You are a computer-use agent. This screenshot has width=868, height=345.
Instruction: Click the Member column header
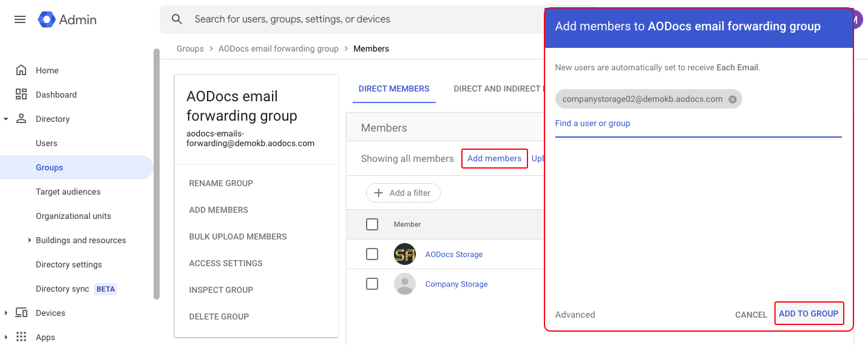407,224
